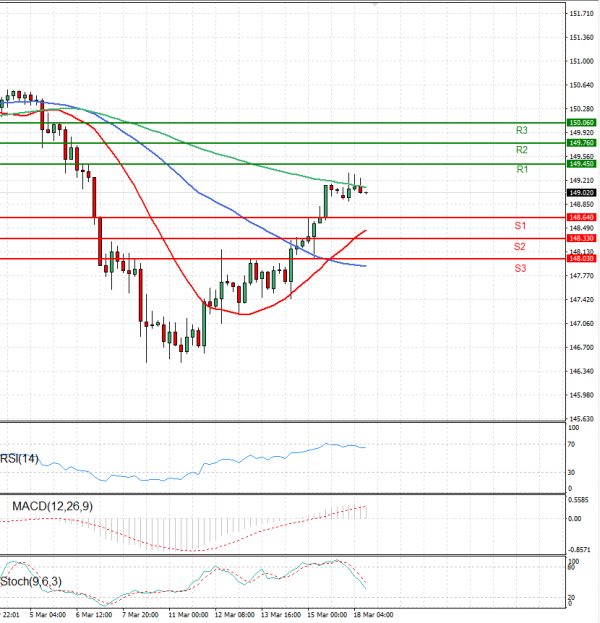Click the MACD -0.8571 scale value
This screenshot has height=623, width=600.
pyautogui.click(x=579, y=550)
